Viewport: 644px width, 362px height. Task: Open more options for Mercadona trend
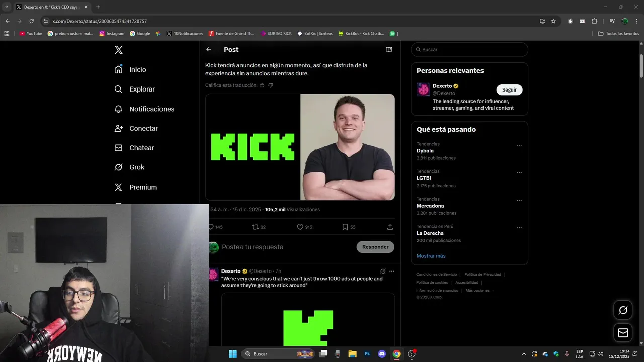click(519, 200)
